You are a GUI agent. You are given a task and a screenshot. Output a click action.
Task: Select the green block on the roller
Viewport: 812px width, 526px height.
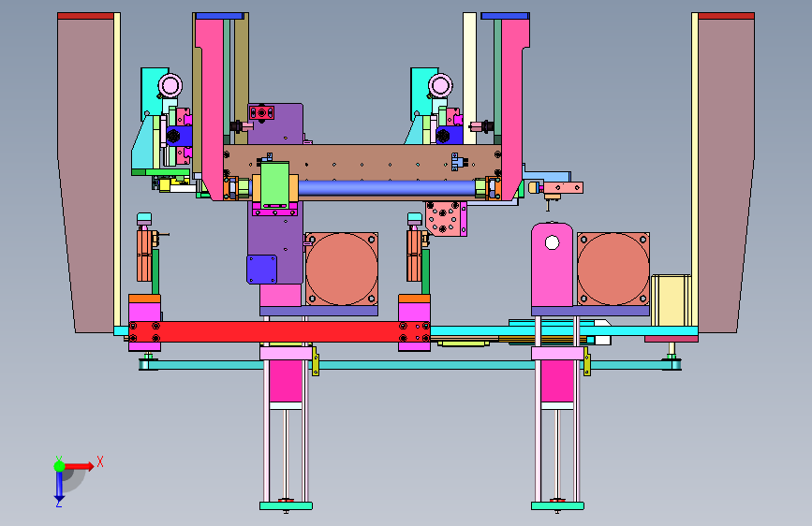click(x=274, y=183)
